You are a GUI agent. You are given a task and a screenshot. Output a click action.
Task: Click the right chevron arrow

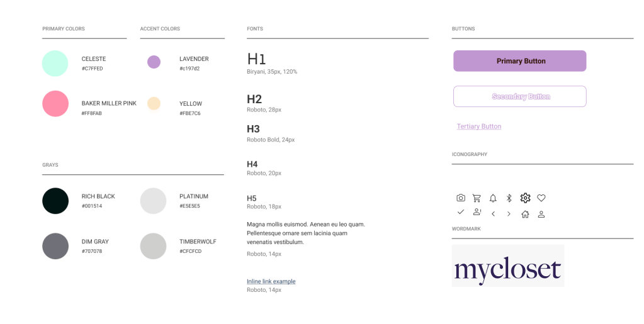tap(509, 214)
